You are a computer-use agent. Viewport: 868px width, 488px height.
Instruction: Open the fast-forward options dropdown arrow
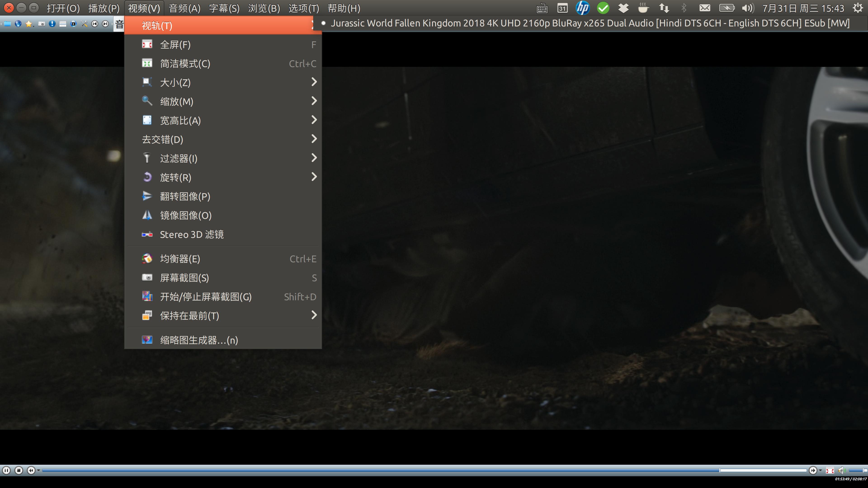tap(820, 470)
